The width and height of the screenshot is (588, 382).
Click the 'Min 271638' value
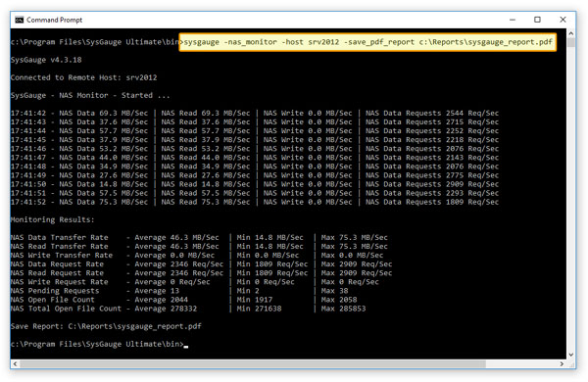[x=259, y=309]
